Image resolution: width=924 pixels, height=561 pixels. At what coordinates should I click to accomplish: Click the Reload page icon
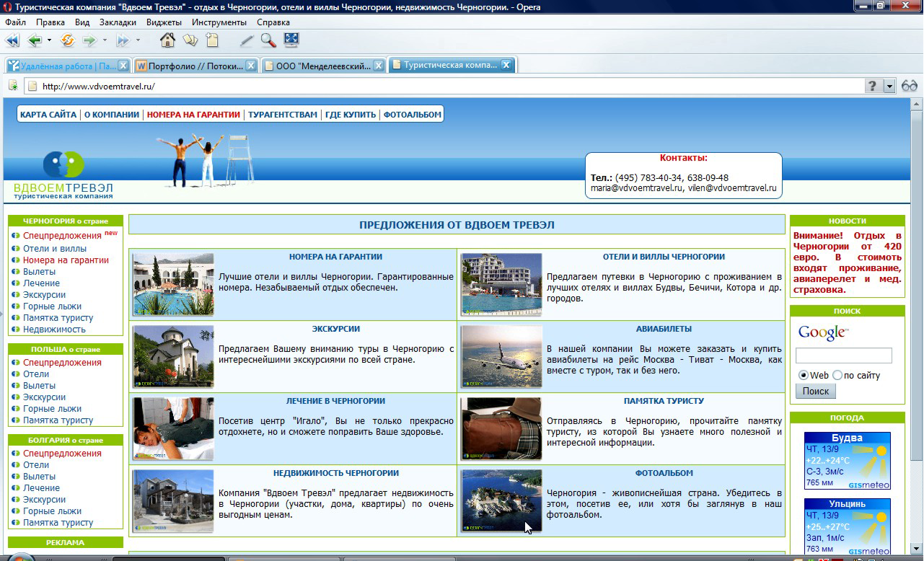click(x=67, y=40)
